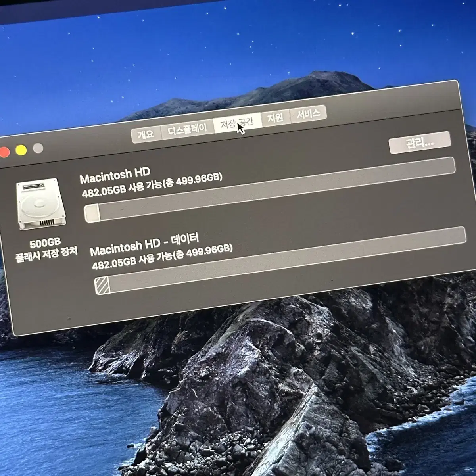Select the 저장 공간 tab

click(x=237, y=123)
